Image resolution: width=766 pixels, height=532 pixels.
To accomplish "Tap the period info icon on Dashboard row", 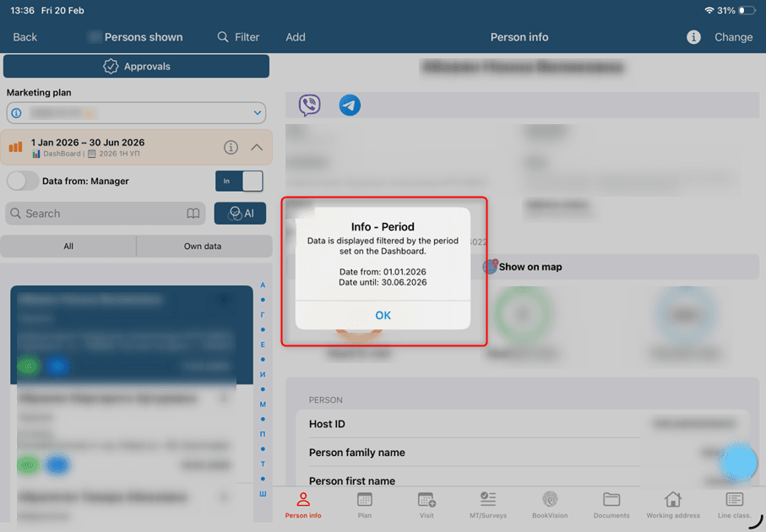I will pos(231,148).
